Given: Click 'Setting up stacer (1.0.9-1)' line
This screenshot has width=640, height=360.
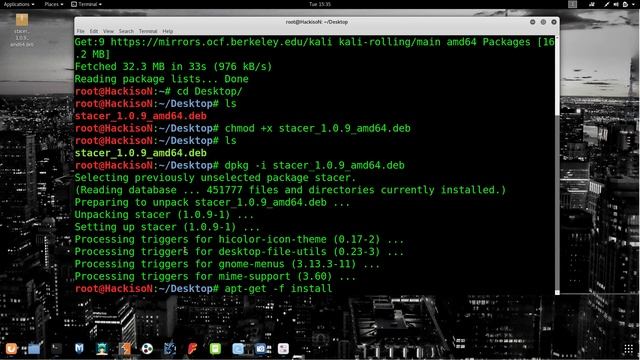Looking at the screenshot, I should tap(167, 227).
